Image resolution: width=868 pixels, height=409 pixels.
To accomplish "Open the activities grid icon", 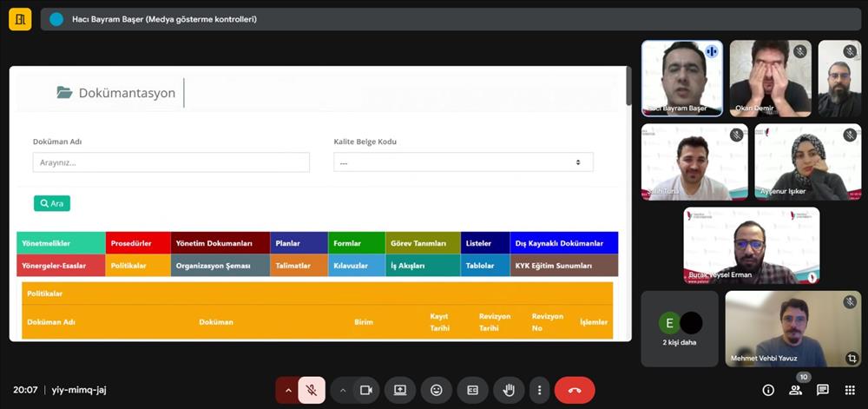I will 850,391.
